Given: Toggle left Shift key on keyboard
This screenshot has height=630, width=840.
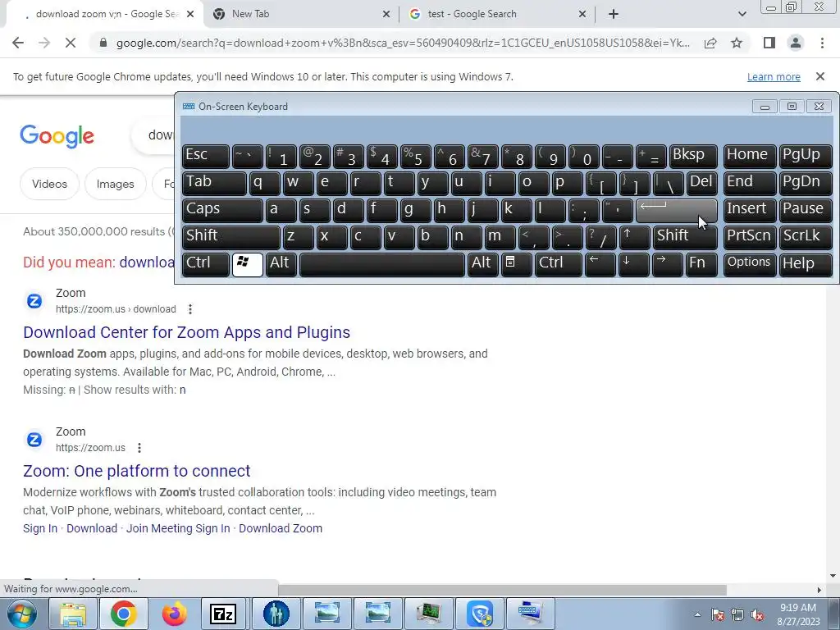Looking at the screenshot, I should (x=231, y=237).
